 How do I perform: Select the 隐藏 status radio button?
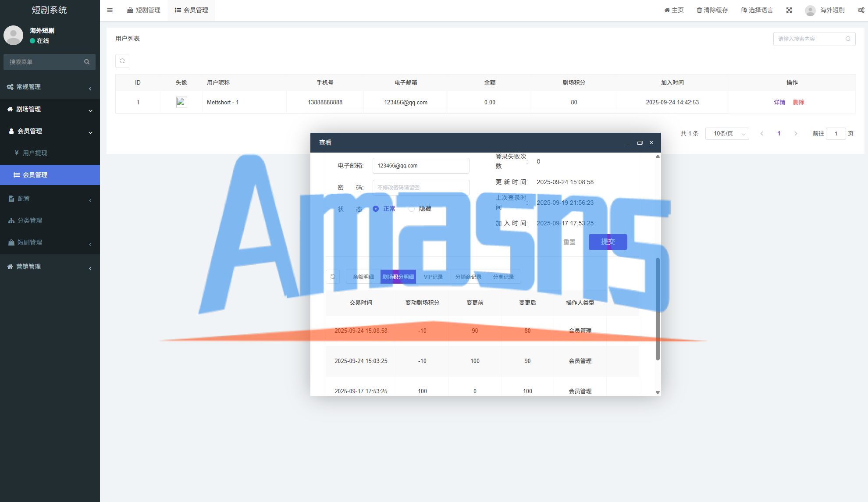412,209
